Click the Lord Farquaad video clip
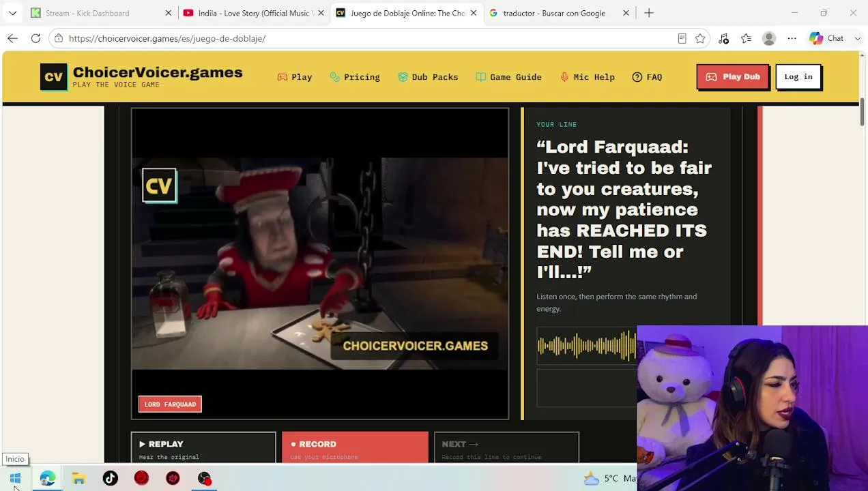 [319, 263]
